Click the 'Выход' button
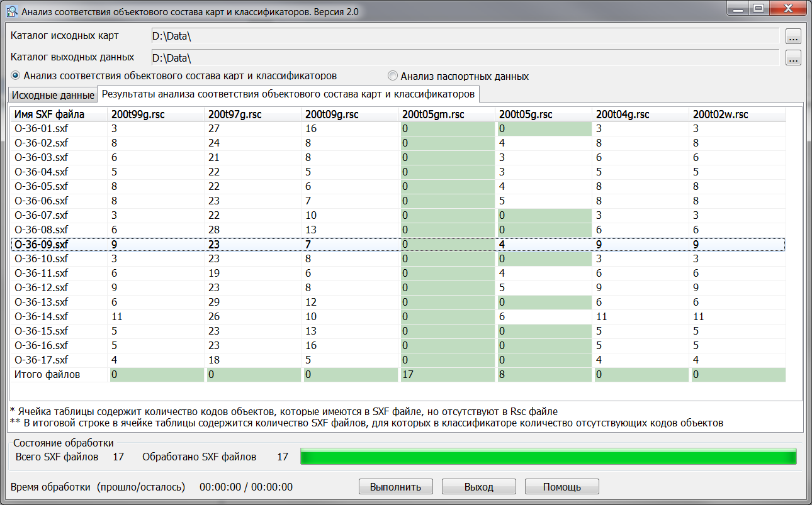 pyautogui.click(x=479, y=487)
